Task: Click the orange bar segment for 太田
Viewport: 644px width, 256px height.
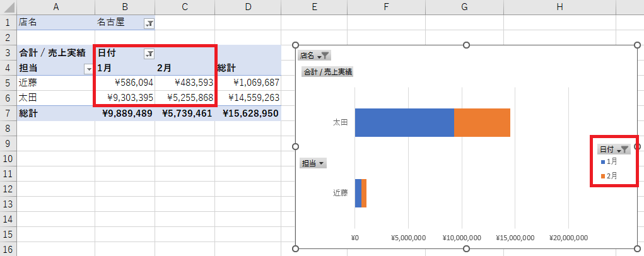Action: point(482,122)
